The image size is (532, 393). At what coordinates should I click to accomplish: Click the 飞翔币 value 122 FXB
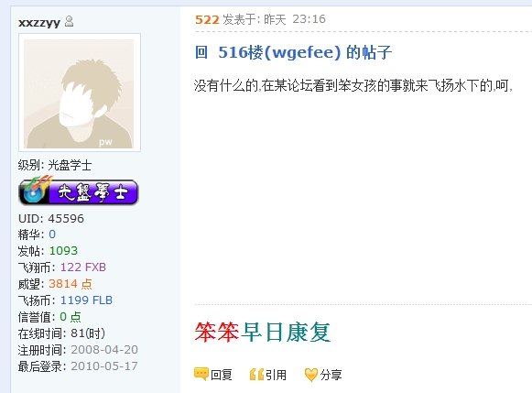[83, 267]
